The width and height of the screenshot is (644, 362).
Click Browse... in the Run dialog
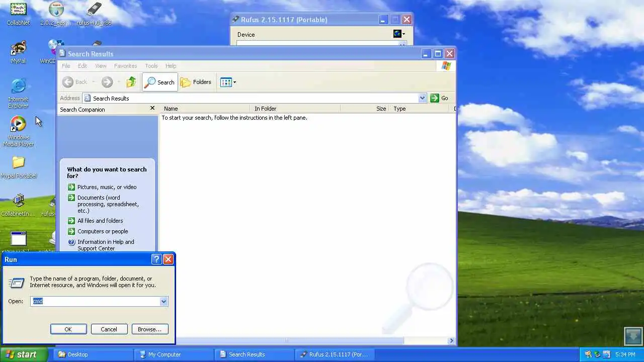149,329
